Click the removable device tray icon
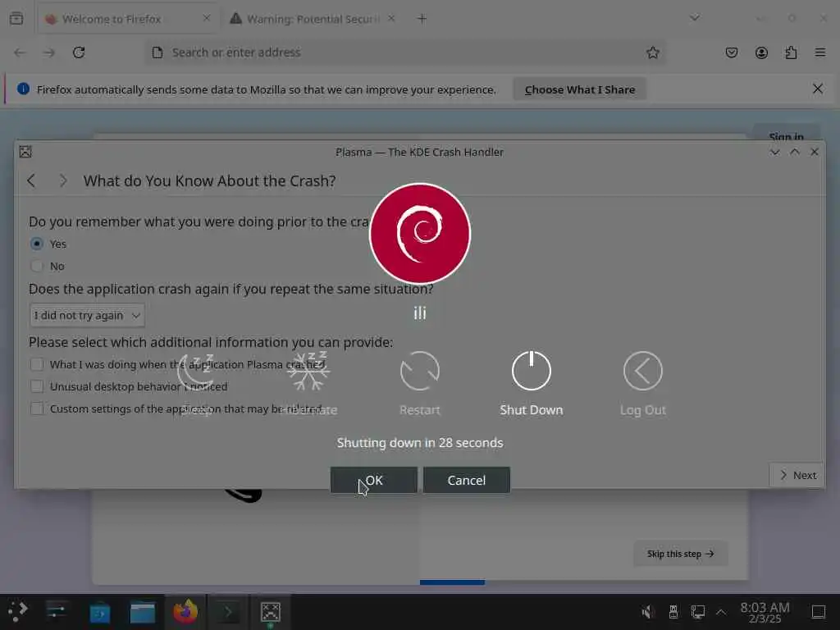Screen dimensions: 840x630 [673, 612]
